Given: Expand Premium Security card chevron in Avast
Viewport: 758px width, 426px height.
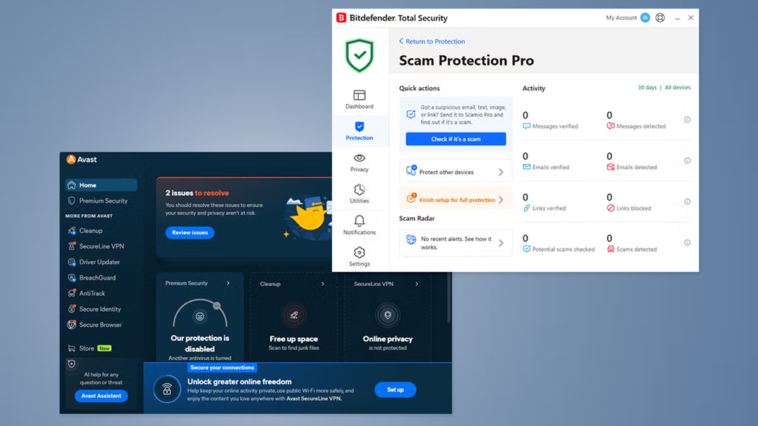Looking at the screenshot, I should coord(228,283).
